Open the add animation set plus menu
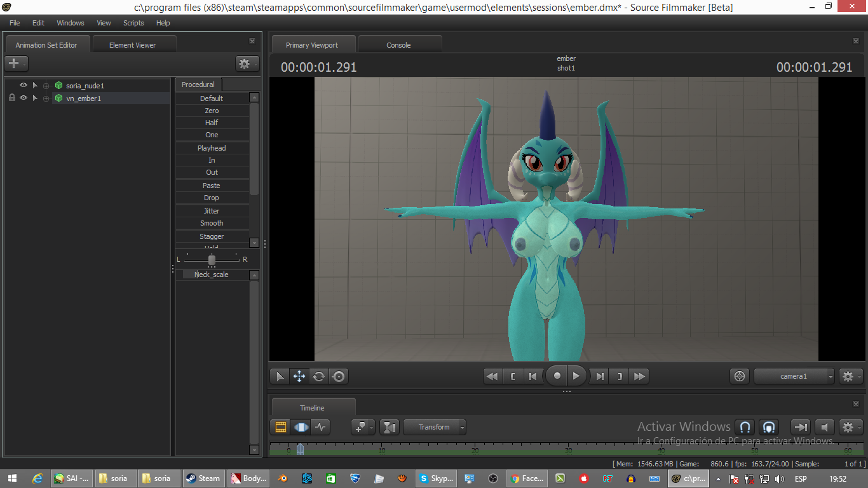 pyautogui.click(x=17, y=64)
